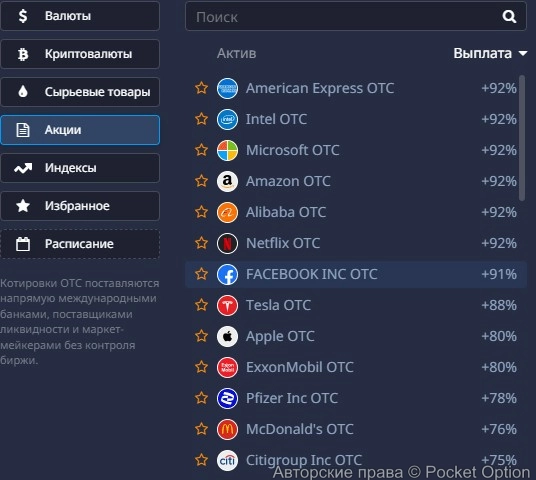Viewport: 536px width, 480px height.
Task: Click the +88% payout for Tesla
Action: coord(499,305)
